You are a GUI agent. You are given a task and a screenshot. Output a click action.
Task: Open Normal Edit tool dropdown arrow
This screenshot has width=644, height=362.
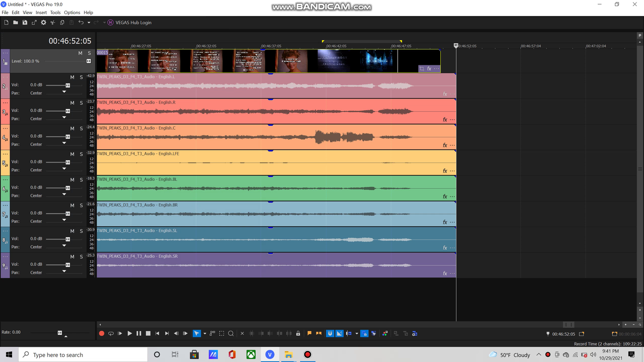[205, 333]
